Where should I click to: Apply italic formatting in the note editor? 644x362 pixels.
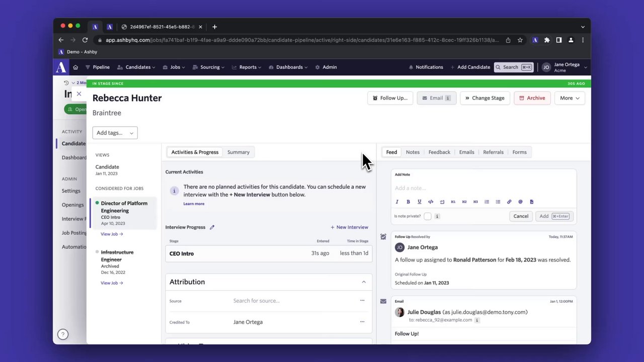[x=397, y=202]
